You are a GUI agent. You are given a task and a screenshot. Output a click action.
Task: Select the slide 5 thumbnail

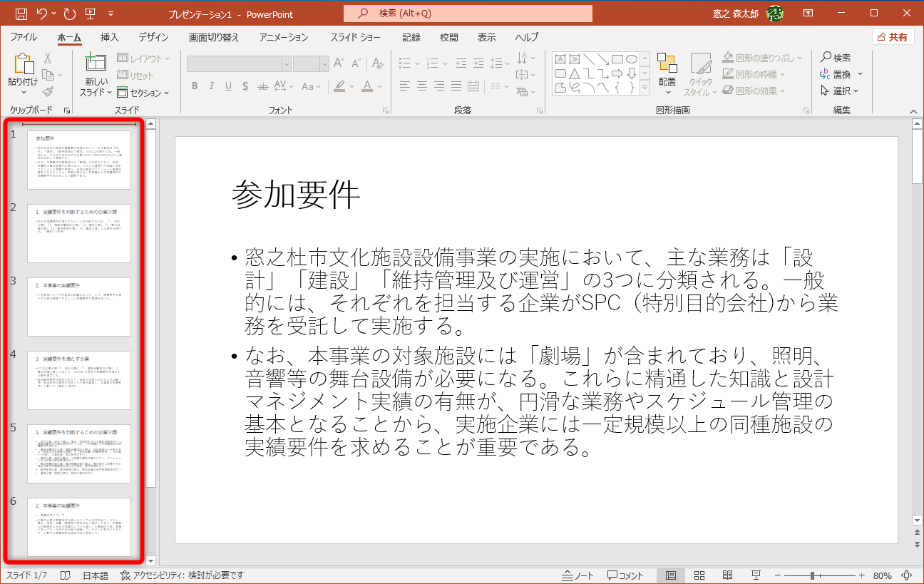(79, 454)
